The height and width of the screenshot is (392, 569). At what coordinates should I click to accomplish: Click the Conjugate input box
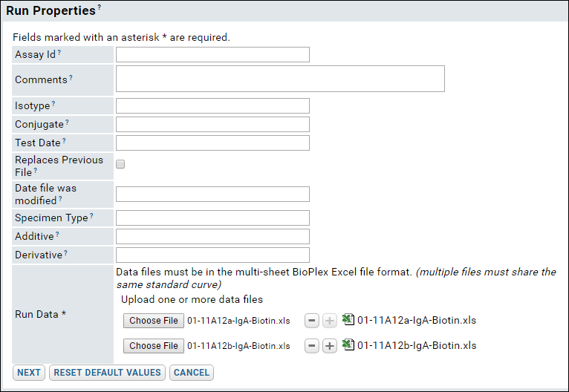(x=212, y=125)
